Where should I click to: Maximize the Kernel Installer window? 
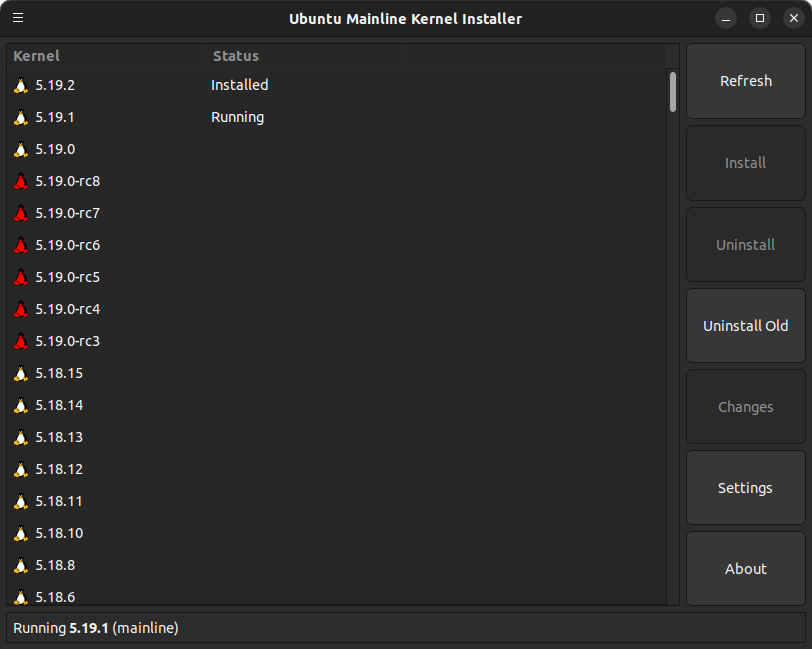760,19
